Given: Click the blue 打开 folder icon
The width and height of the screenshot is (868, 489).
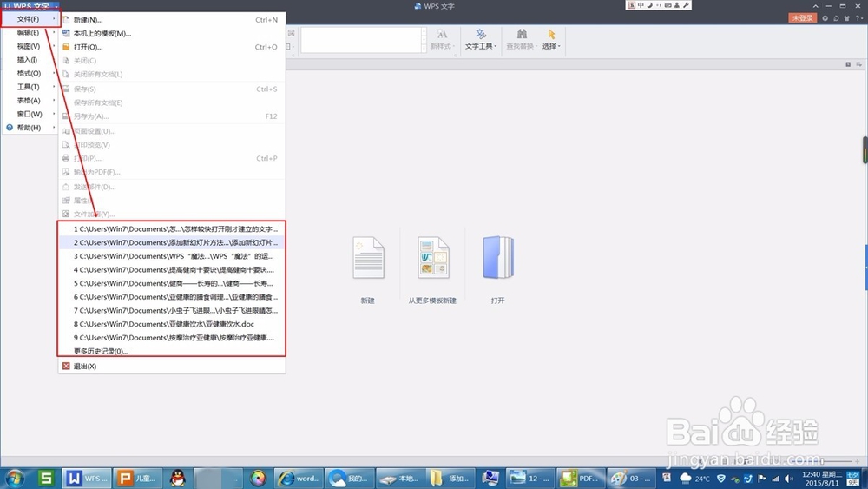Looking at the screenshot, I should coord(497,258).
